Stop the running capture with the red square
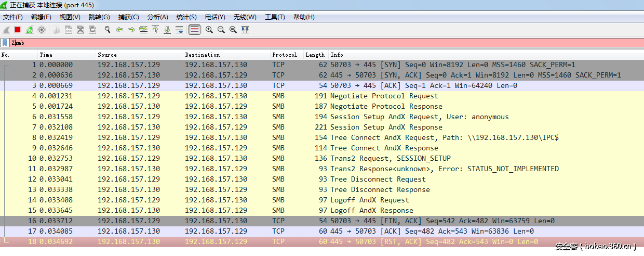The width and height of the screenshot is (644, 256). click(x=18, y=30)
